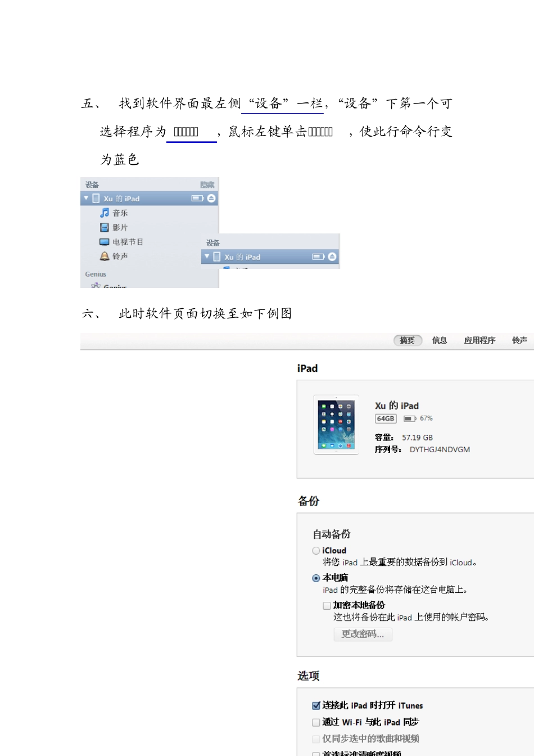This screenshot has width=534, height=756.
Task: Select the iCloud backup radio button
Action: click(x=316, y=551)
